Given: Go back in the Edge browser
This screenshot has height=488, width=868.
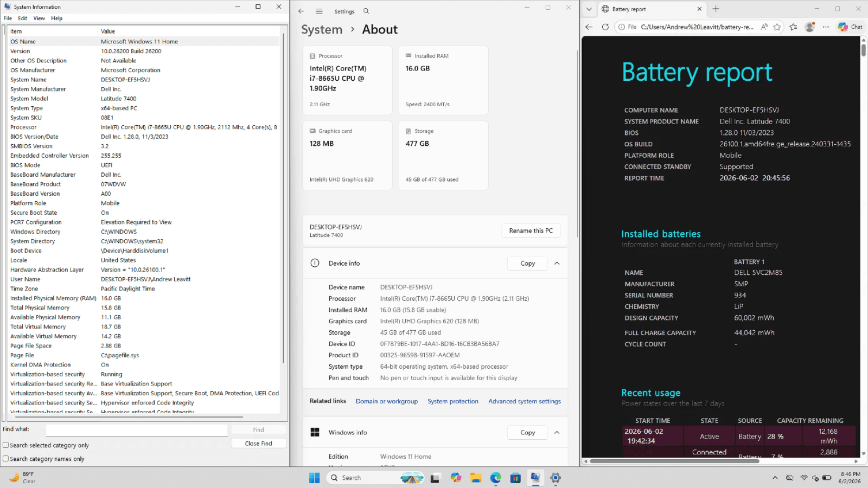Looking at the screenshot, I should point(589,27).
